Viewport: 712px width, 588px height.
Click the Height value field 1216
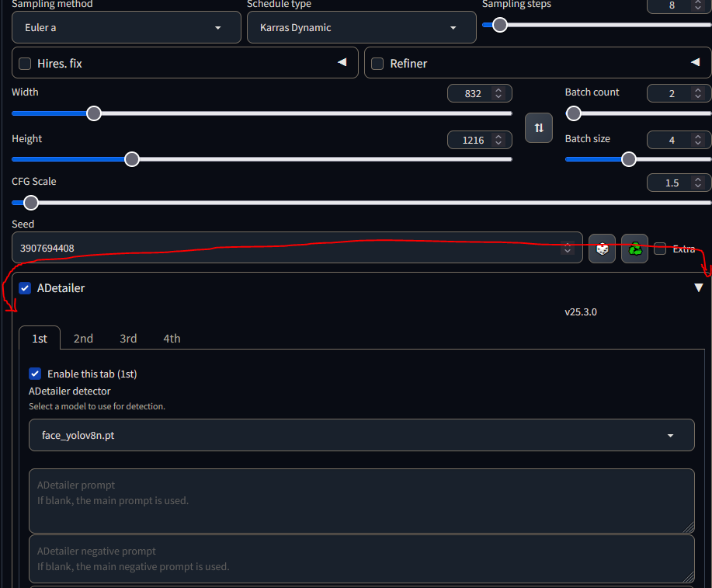click(480, 140)
